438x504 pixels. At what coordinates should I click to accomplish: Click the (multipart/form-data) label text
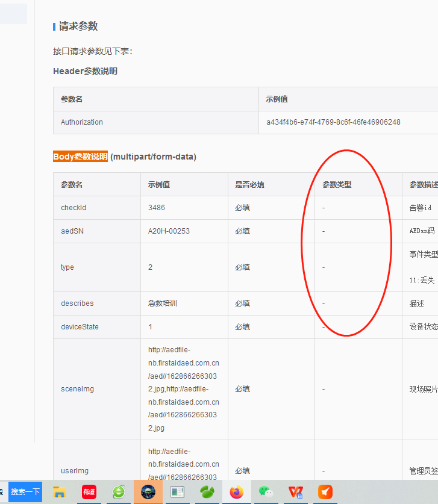(x=154, y=157)
